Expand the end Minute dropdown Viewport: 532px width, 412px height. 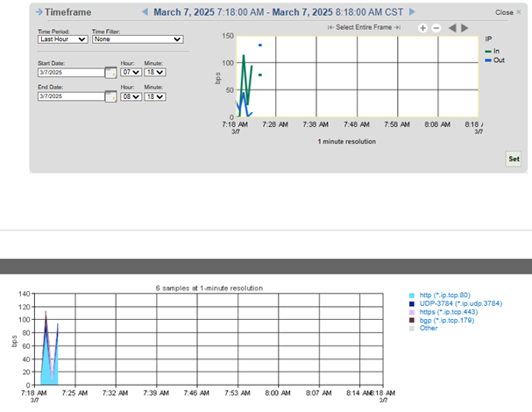[x=154, y=97]
